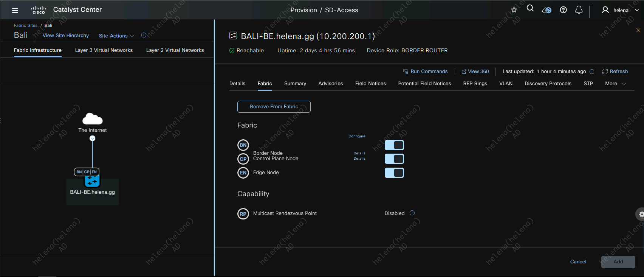
Task: Toggle the Border Node switch
Action: coord(394,145)
